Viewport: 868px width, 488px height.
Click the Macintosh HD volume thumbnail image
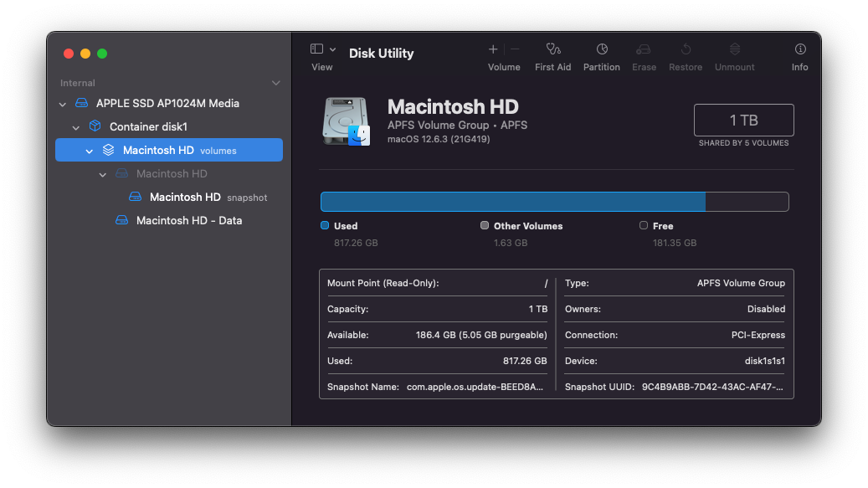click(x=345, y=120)
